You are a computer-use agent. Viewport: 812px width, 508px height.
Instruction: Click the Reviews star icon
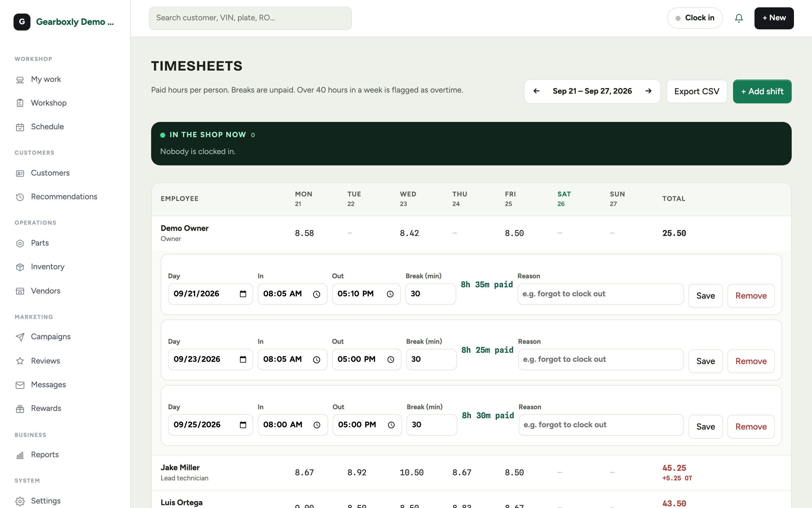(20, 361)
